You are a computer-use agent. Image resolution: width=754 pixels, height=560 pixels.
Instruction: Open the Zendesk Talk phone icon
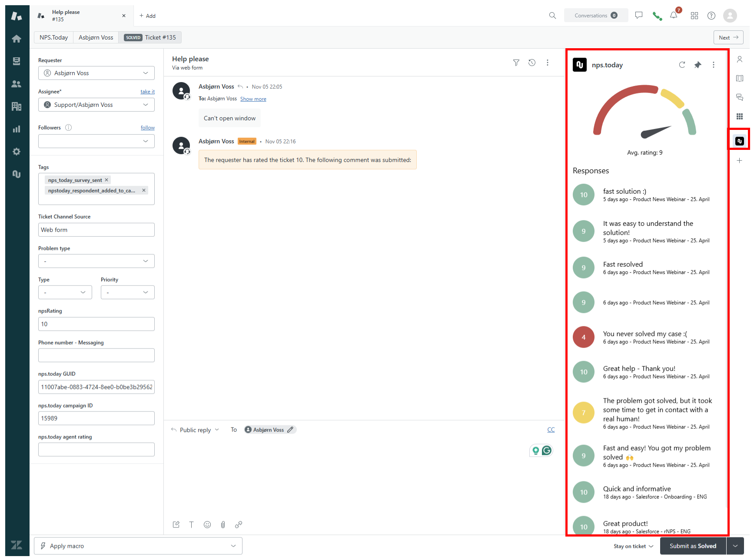pyautogui.click(x=657, y=15)
